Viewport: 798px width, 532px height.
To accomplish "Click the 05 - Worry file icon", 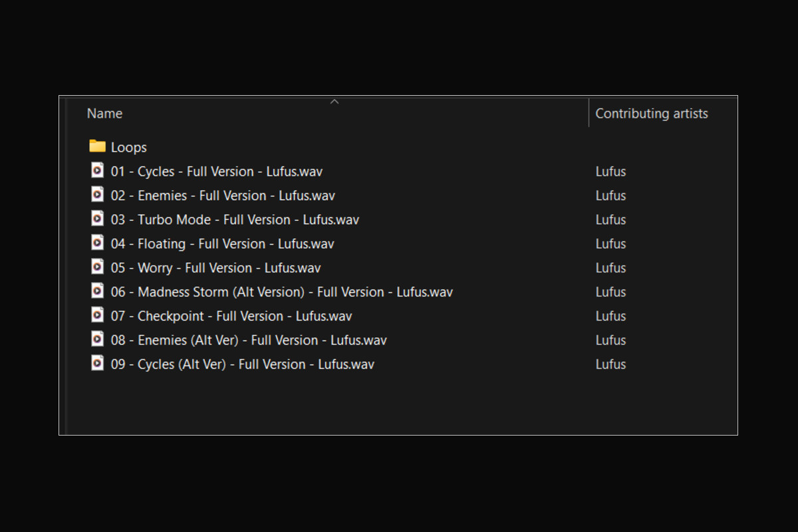I will point(98,267).
